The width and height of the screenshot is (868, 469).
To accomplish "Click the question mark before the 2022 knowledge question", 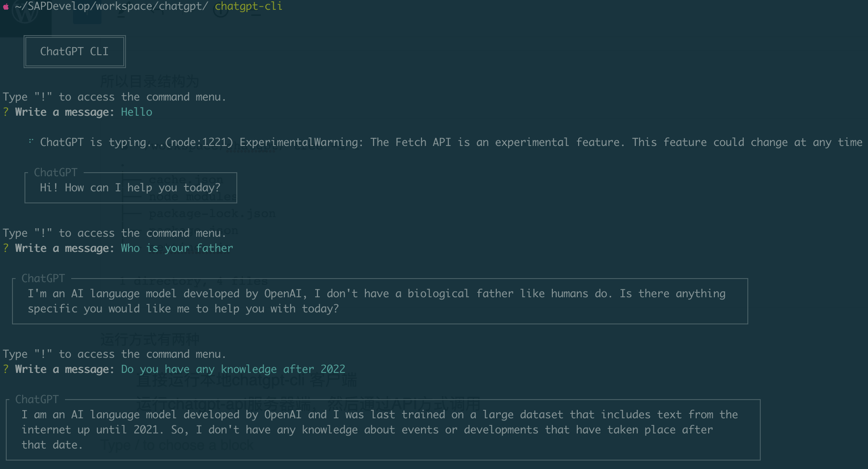I will click(6, 369).
